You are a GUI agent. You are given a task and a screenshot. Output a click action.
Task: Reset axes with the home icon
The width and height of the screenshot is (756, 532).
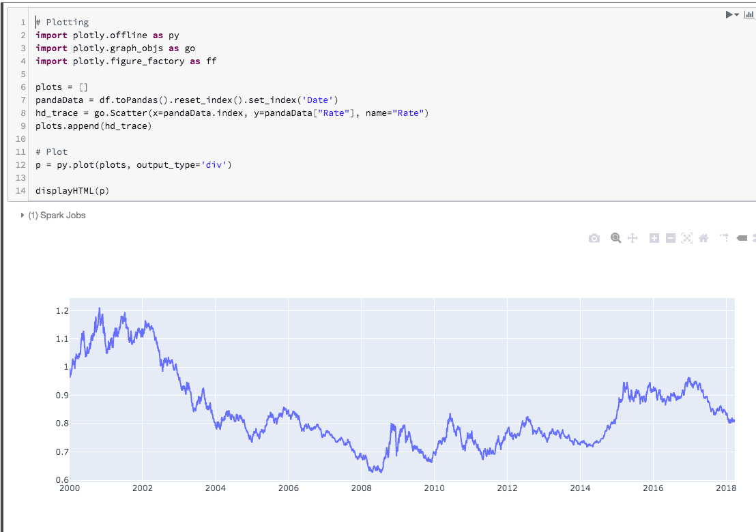point(703,238)
